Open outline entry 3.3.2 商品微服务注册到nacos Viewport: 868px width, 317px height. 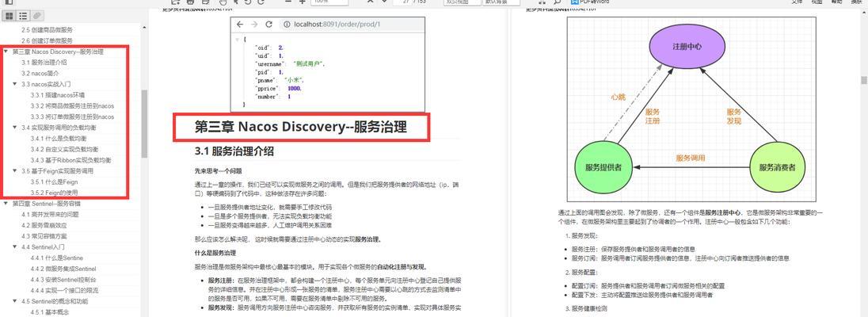pos(73,106)
